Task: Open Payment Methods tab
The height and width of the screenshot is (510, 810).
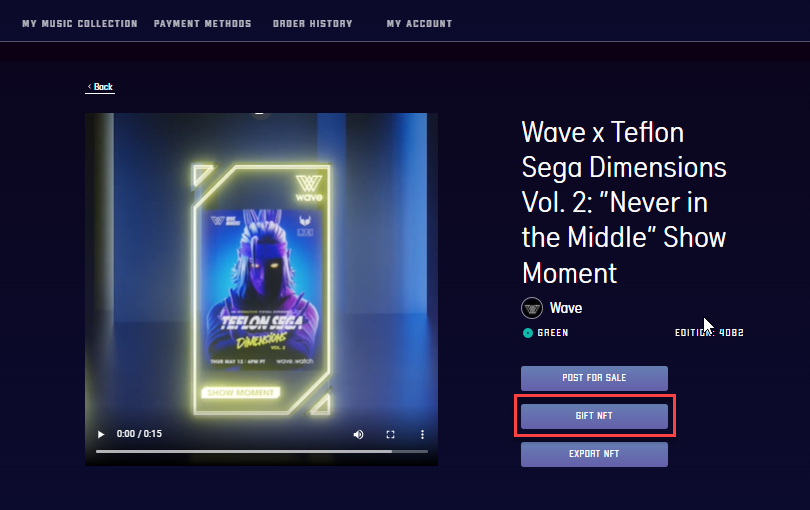Action: point(202,24)
